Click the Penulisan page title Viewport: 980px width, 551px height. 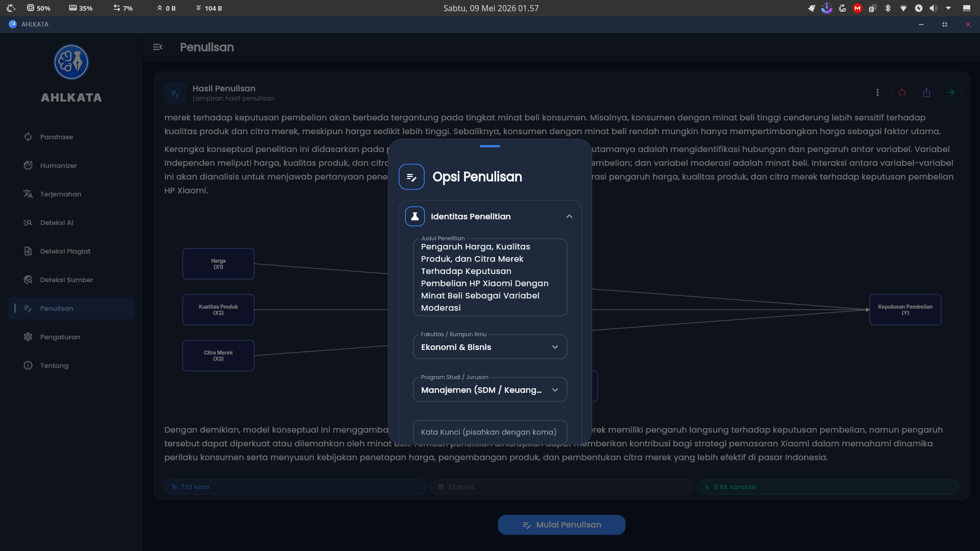click(x=207, y=47)
